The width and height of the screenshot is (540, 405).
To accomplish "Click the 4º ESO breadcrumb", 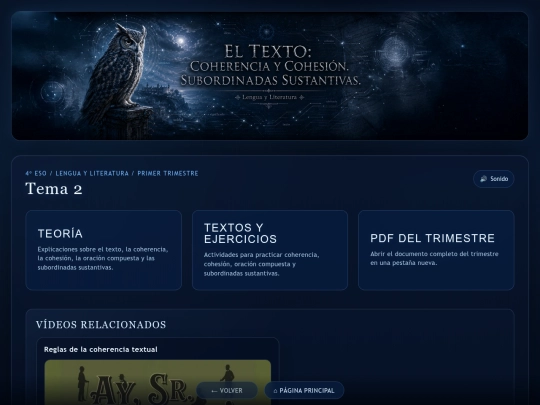I will [36, 173].
